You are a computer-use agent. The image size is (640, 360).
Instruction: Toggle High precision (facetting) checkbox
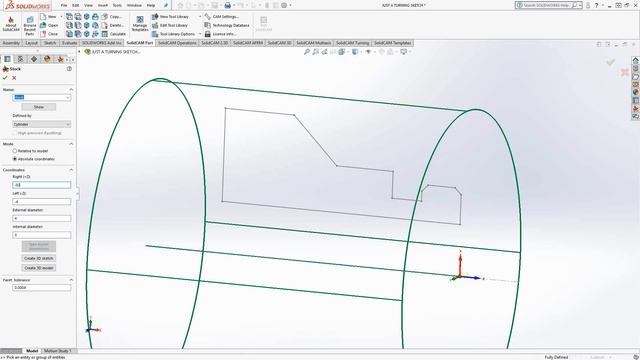click(15, 133)
